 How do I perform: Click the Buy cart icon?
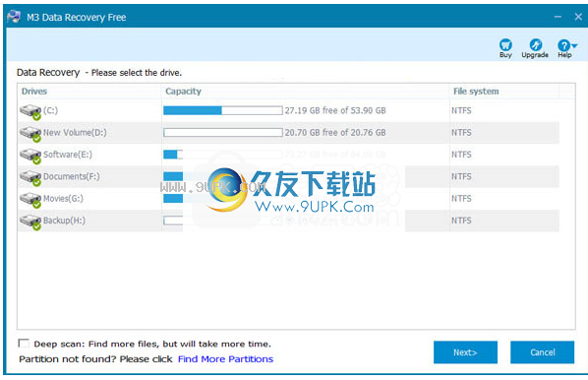click(x=505, y=45)
